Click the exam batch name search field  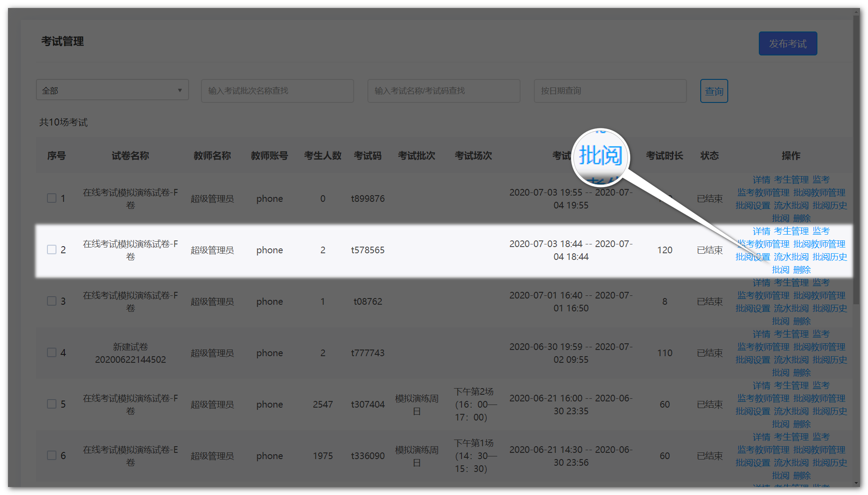point(277,91)
